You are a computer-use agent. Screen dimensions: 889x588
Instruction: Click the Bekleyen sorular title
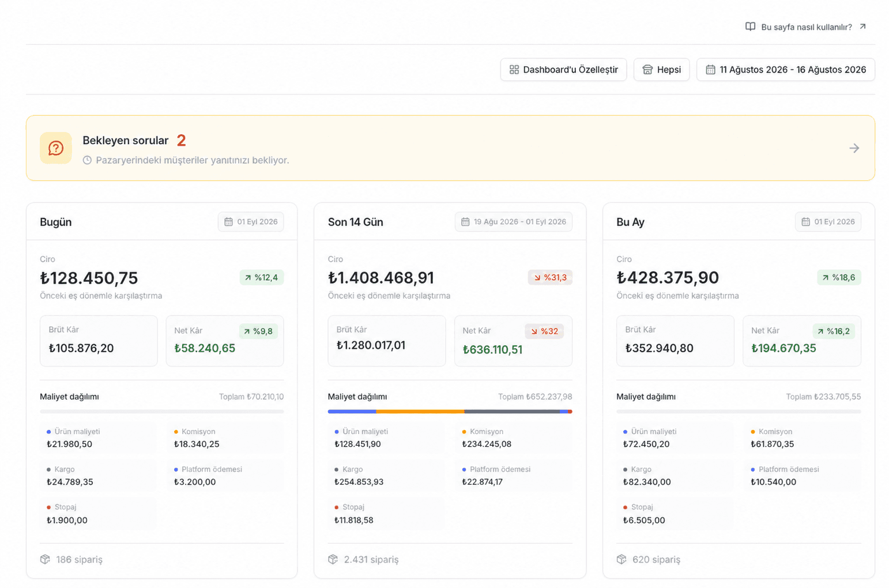pos(126,141)
